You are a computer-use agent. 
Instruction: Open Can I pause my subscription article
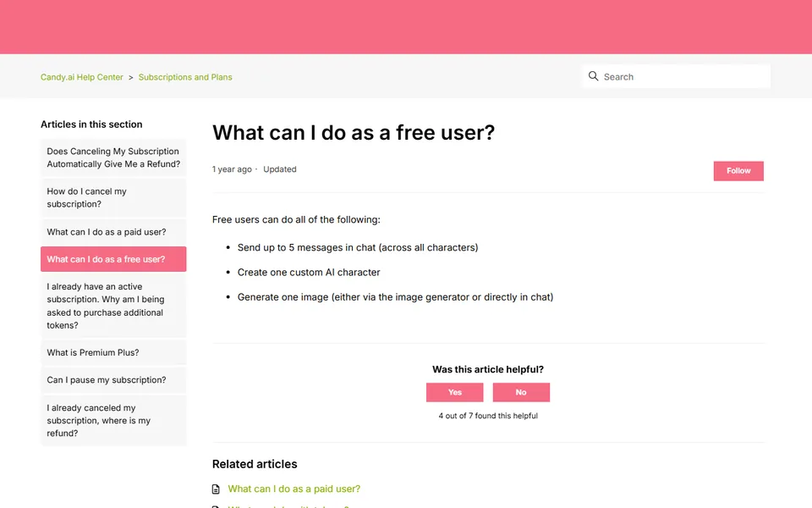[113, 380]
